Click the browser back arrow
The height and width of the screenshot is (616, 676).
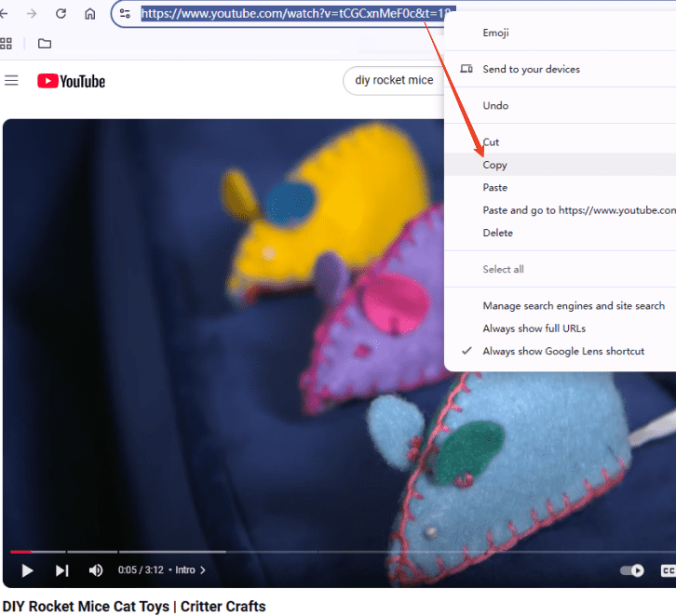(7, 14)
